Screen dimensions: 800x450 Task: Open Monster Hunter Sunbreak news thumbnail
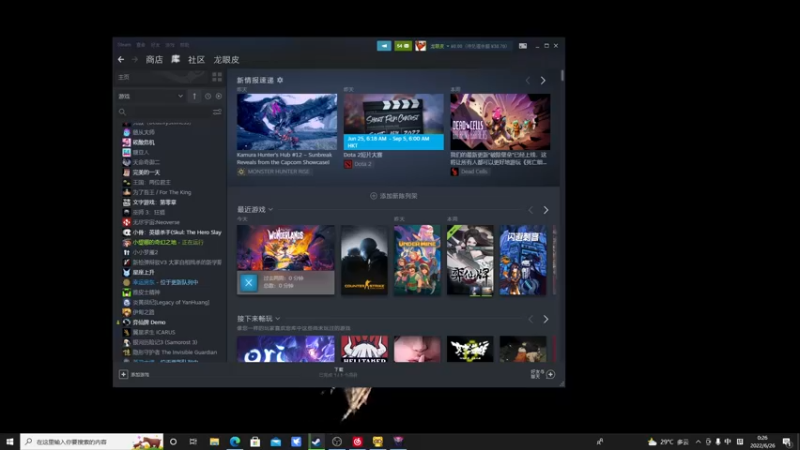pos(287,121)
